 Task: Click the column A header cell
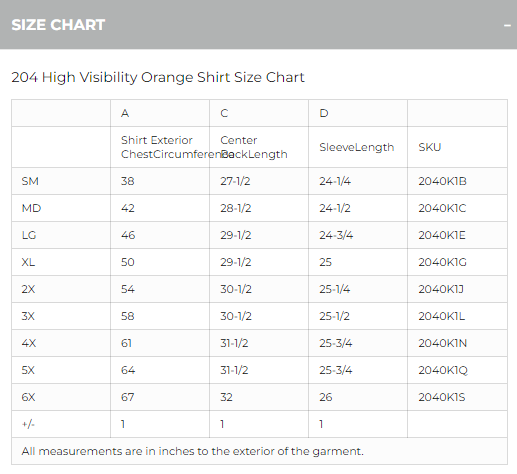tap(160, 113)
